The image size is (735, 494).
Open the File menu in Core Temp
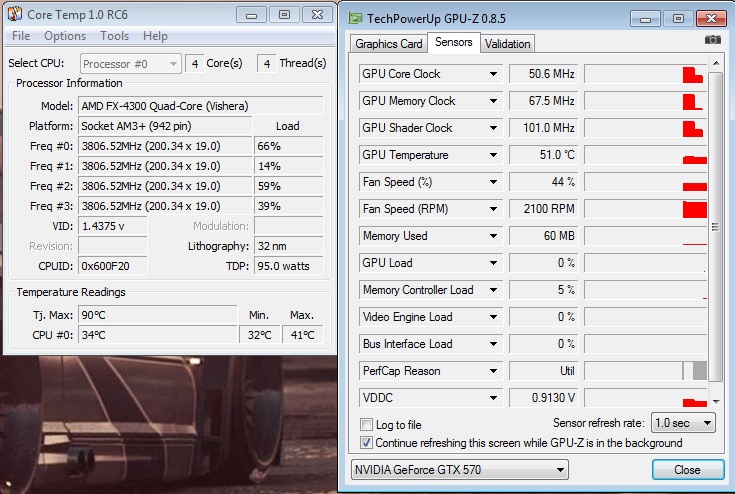point(21,36)
